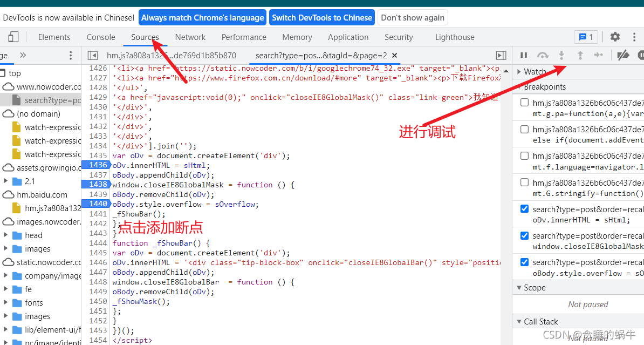Open the Lighthouse tab
Screen dimensions: 644x345
455,37
